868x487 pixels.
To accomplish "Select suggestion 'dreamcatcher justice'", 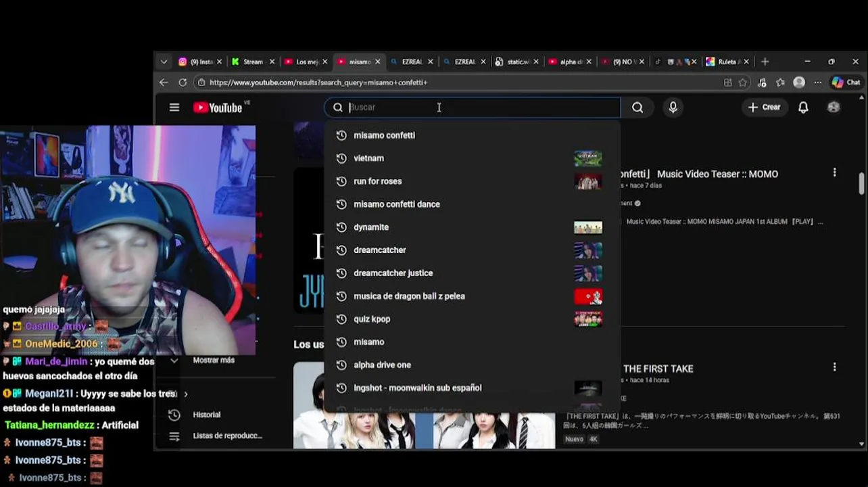I will coord(472,273).
